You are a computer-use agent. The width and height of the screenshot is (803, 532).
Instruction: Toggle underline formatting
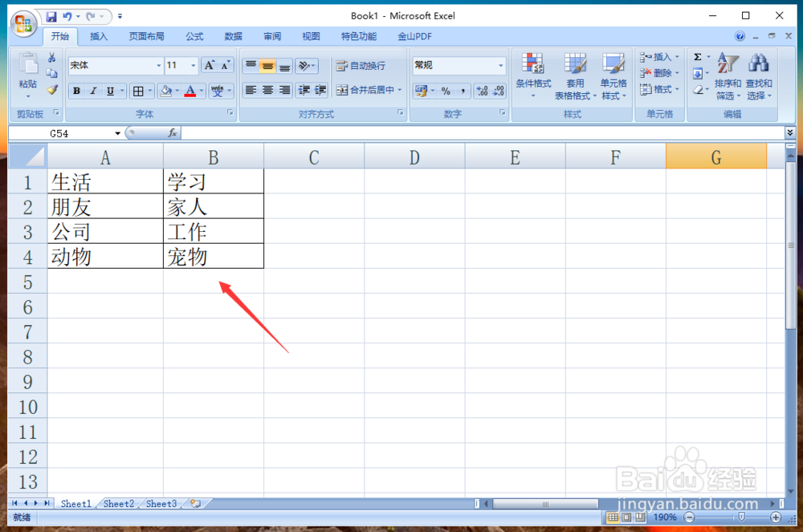pos(110,91)
